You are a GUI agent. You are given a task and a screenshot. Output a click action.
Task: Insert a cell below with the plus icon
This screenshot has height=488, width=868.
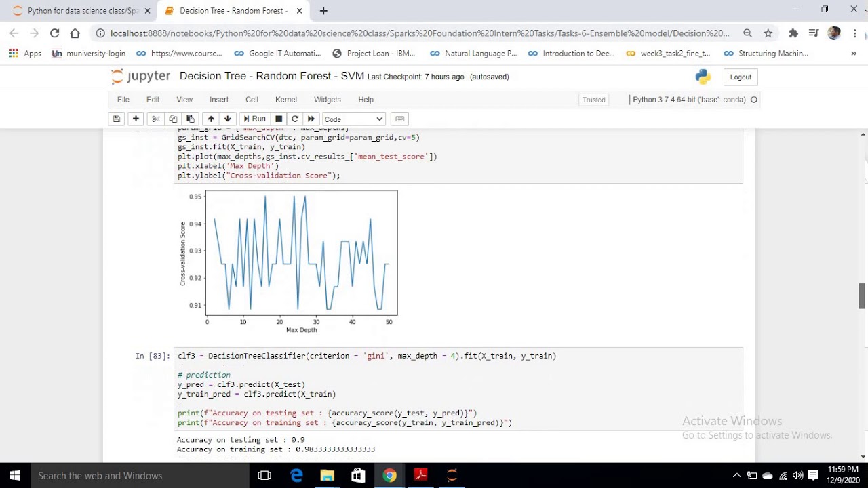[x=136, y=119]
